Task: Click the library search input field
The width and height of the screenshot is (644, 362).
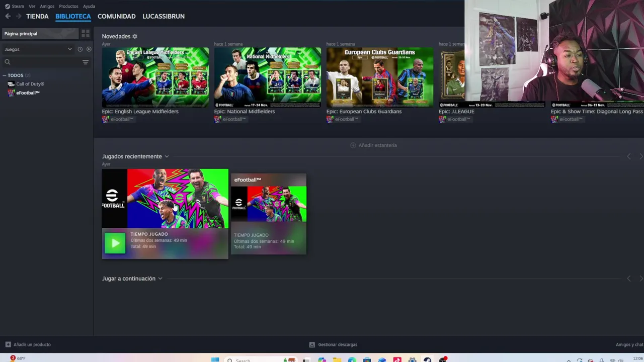Action: (x=45, y=62)
